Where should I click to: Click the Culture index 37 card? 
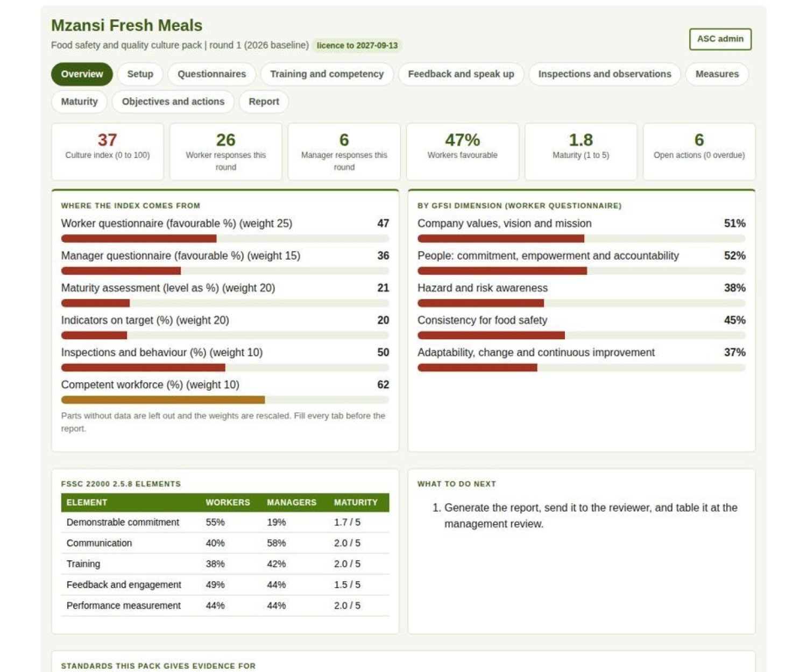point(108,152)
